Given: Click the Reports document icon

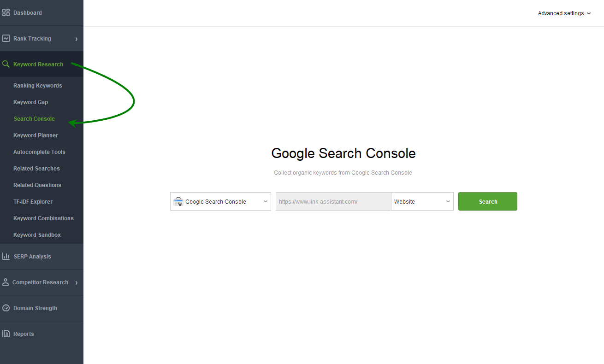Looking at the screenshot, I should (6, 334).
